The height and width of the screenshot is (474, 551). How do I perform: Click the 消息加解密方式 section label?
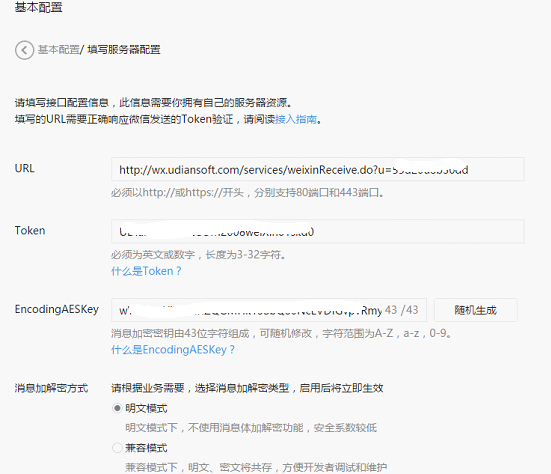tap(51, 388)
